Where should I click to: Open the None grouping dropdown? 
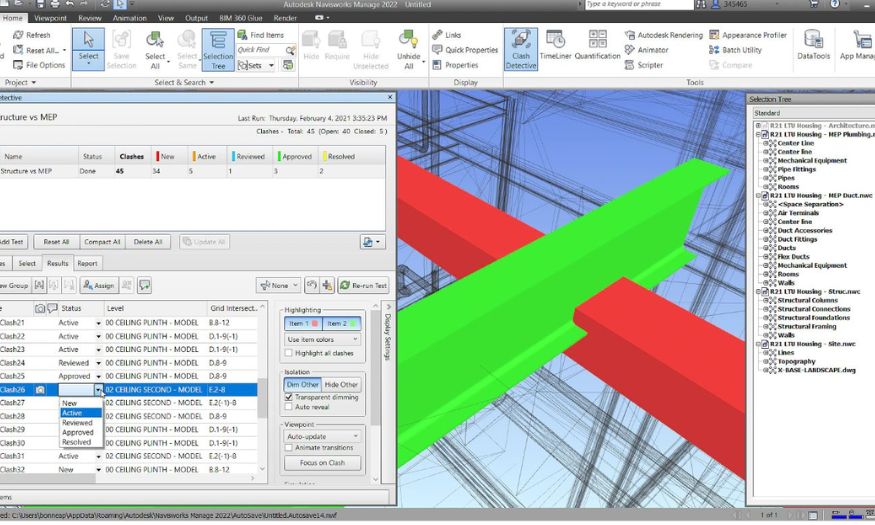coord(278,285)
